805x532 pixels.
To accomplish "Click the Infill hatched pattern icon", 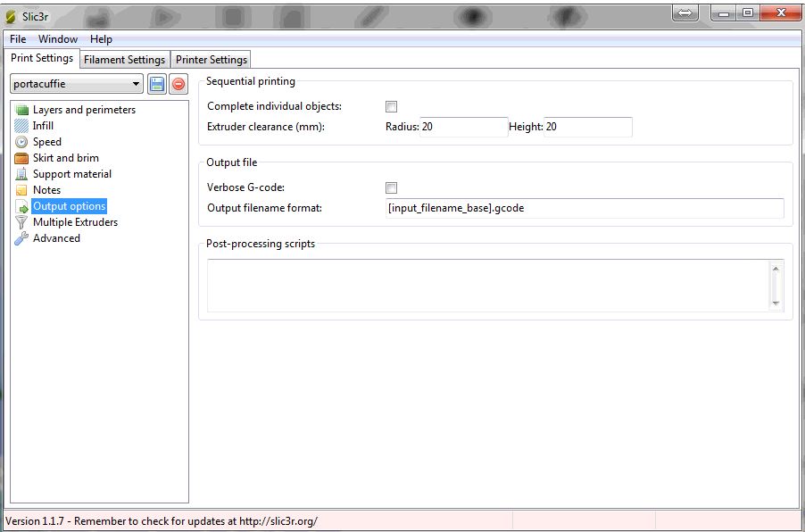I will [21, 126].
